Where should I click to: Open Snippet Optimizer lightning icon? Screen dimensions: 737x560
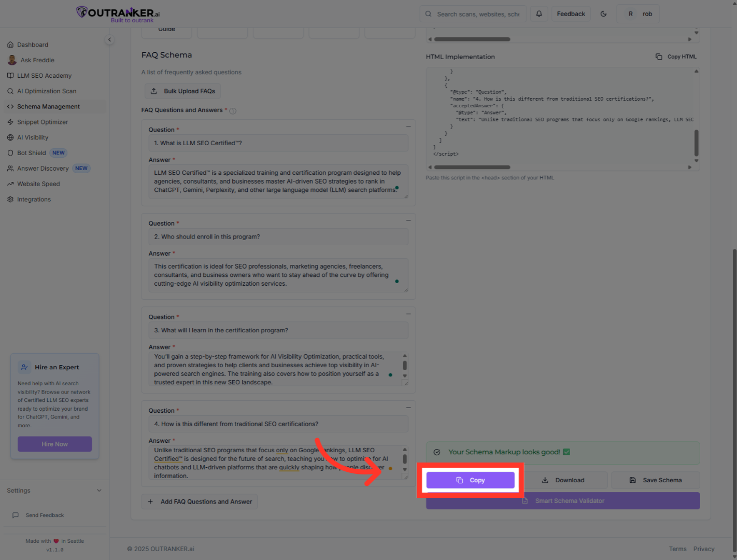click(x=10, y=122)
